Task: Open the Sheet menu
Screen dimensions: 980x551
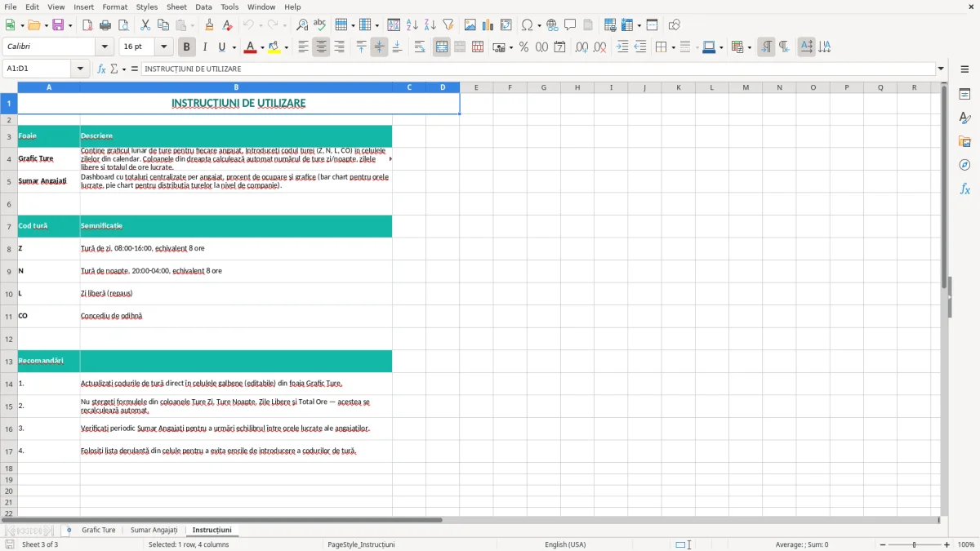Action: click(177, 7)
